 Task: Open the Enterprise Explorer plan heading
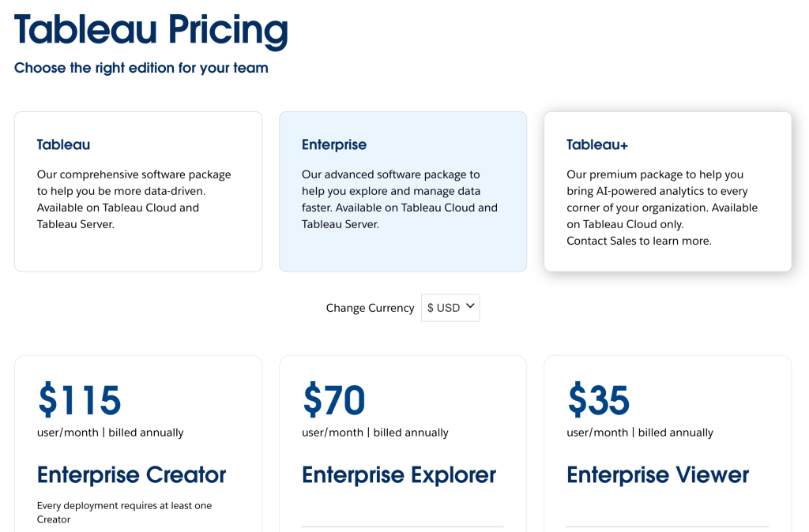[399, 475]
